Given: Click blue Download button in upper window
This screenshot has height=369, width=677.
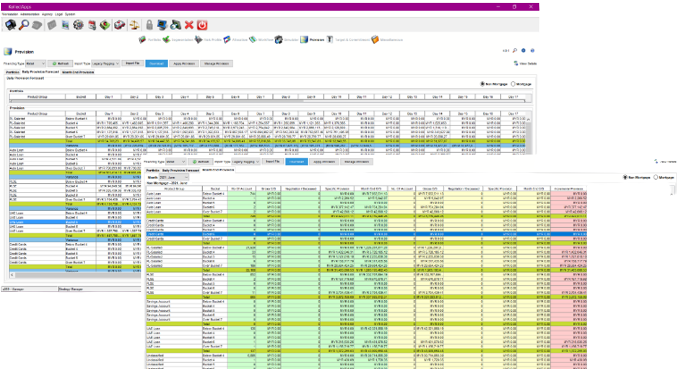Looking at the screenshot, I should pyautogui.click(x=156, y=63).
